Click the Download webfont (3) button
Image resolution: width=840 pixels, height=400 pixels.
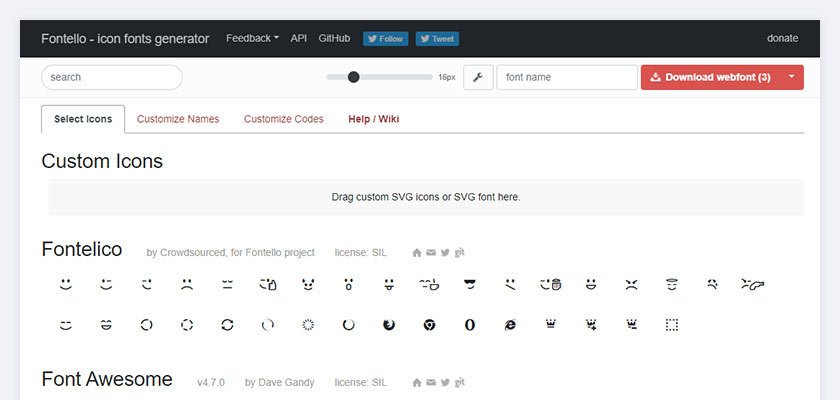tap(711, 77)
